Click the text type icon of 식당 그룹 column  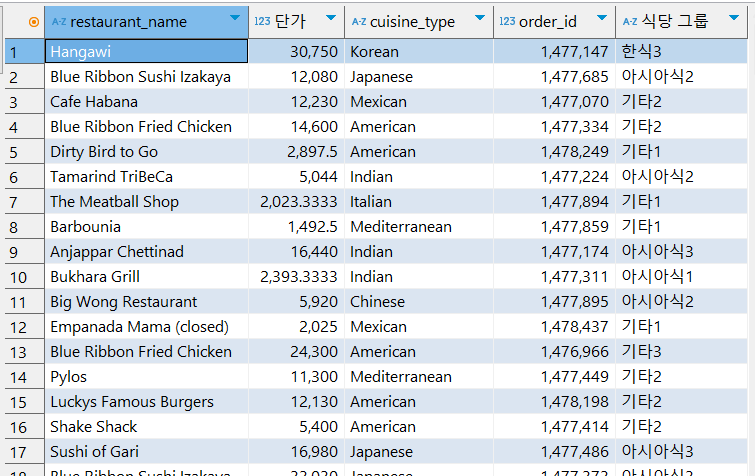tap(630, 22)
